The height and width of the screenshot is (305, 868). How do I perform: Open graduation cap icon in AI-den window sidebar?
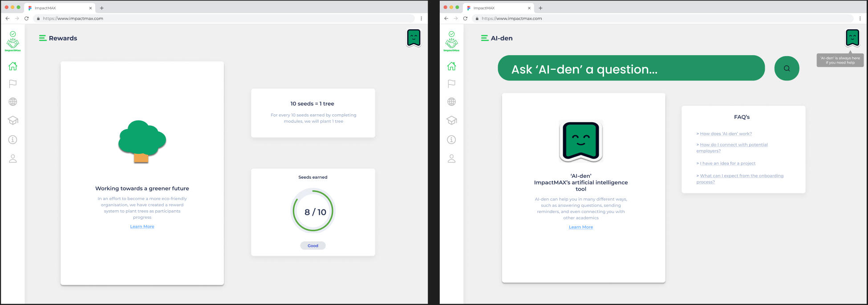pos(451,120)
